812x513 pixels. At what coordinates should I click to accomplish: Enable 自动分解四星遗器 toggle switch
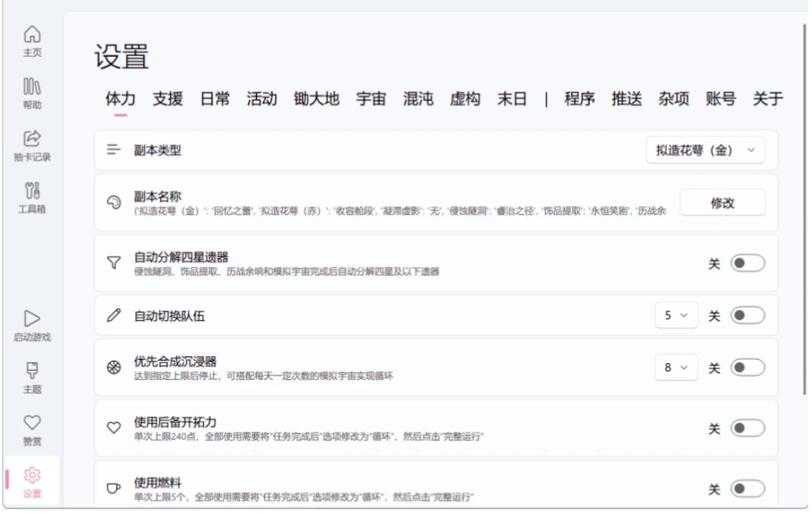[747, 264]
